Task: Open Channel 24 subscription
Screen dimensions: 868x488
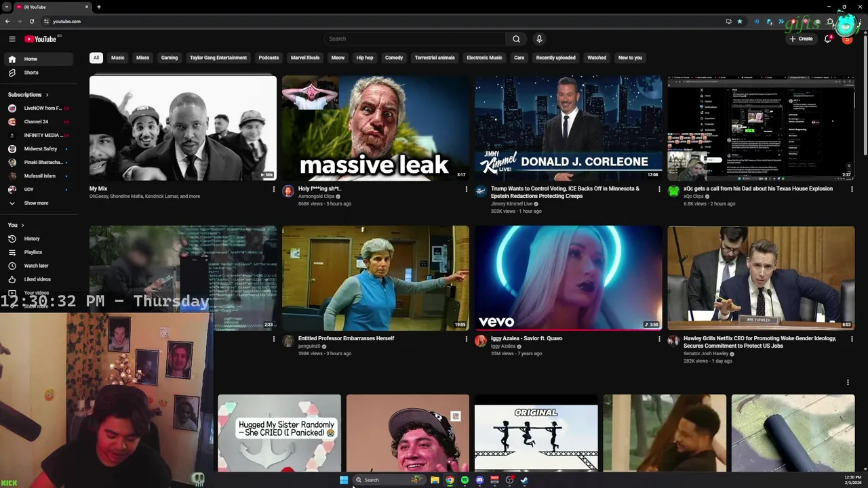Action: coord(37,122)
